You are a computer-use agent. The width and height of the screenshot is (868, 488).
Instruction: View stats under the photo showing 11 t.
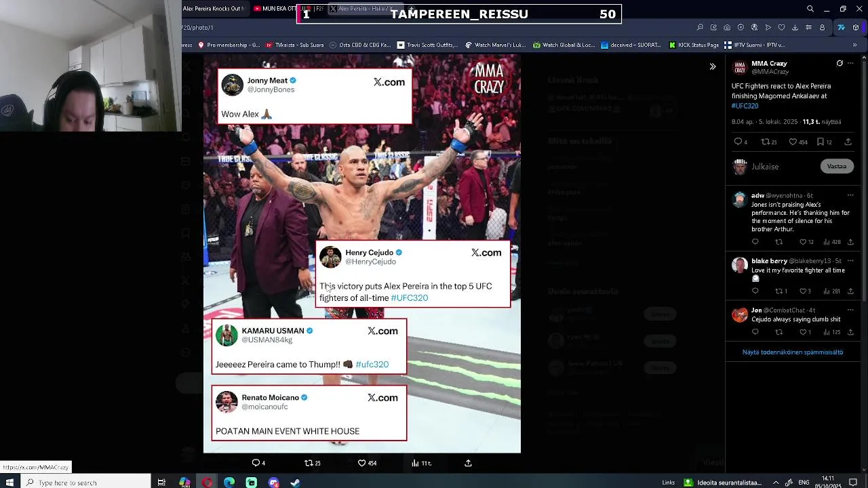click(421, 463)
